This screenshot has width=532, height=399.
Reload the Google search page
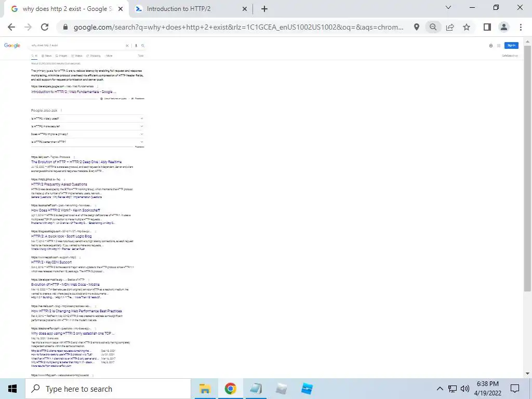(x=45, y=27)
